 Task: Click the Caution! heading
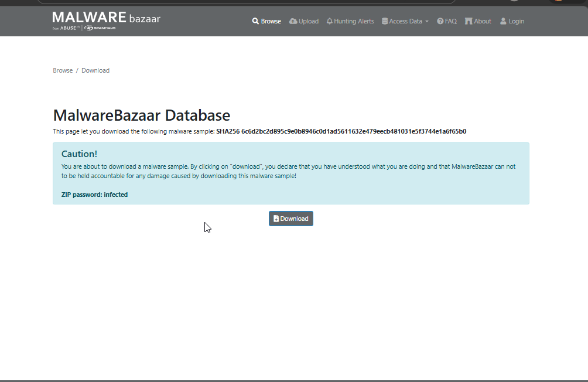(79, 154)
